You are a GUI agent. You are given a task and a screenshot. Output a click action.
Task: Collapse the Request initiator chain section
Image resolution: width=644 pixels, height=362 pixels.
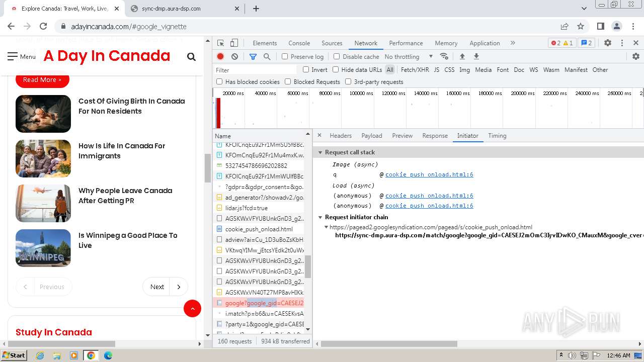320,217
